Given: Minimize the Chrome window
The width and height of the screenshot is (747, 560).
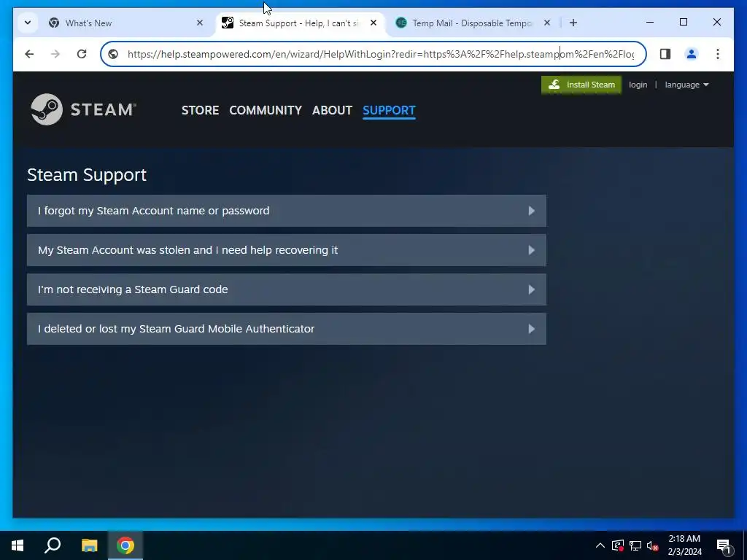Looking at the screenshot, I should pyautogui.click(x=650, y=22).
